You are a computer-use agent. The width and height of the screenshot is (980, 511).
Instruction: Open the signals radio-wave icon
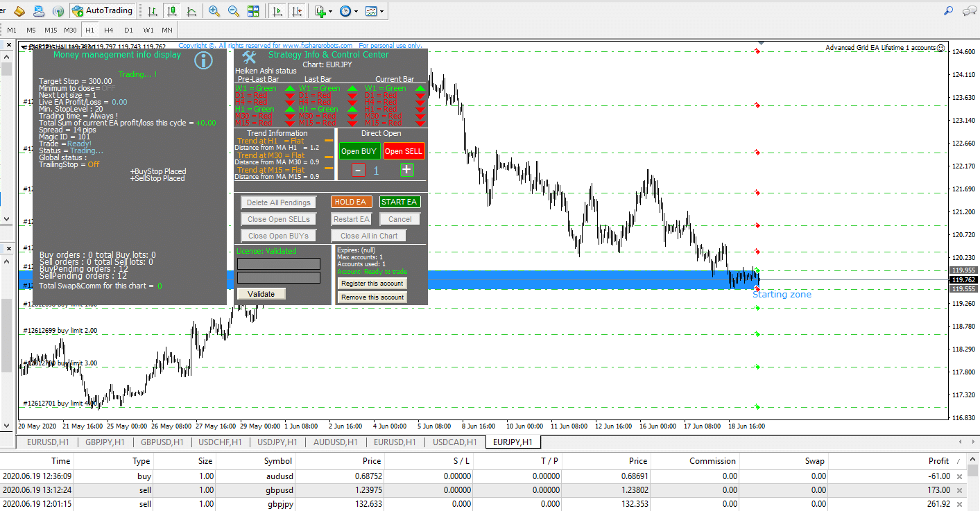(58, 11)
